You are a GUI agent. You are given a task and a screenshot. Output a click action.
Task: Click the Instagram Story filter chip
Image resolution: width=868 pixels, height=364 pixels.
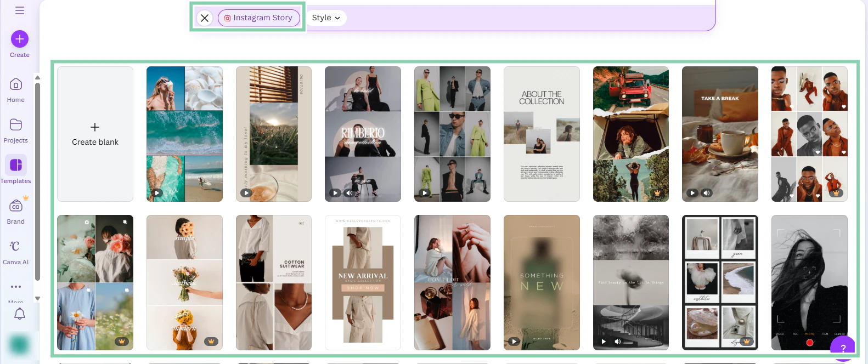(x=259, y=18)
